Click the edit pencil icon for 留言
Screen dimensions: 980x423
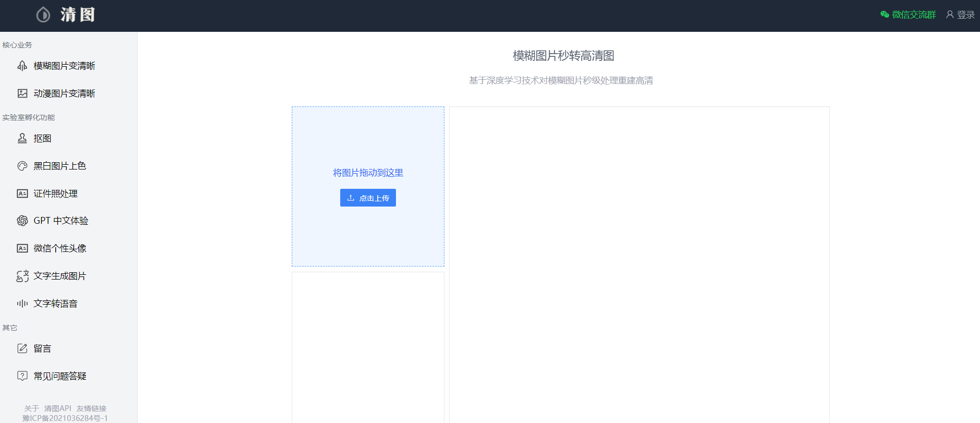tap(22, 348)
